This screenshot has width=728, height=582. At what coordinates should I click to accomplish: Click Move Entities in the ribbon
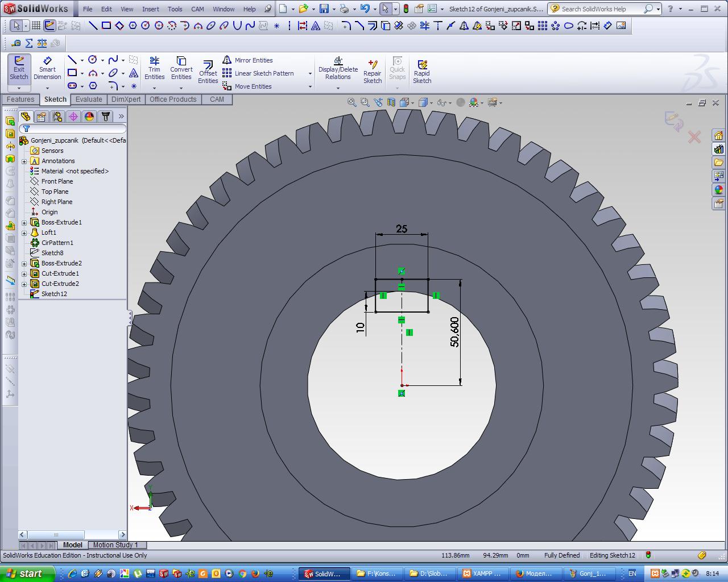click(247, 86)
